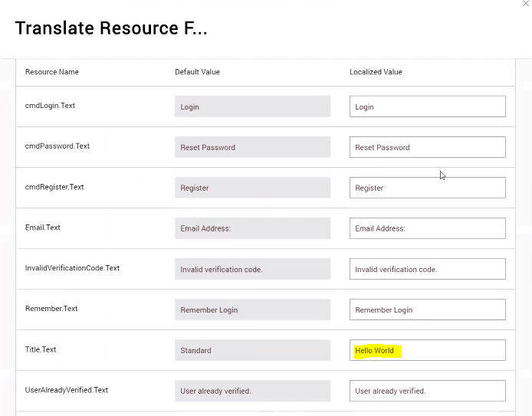Click the cmdPassword.Text resource name
The width and height of the screenshot is (532, 416).
point(57,146)
